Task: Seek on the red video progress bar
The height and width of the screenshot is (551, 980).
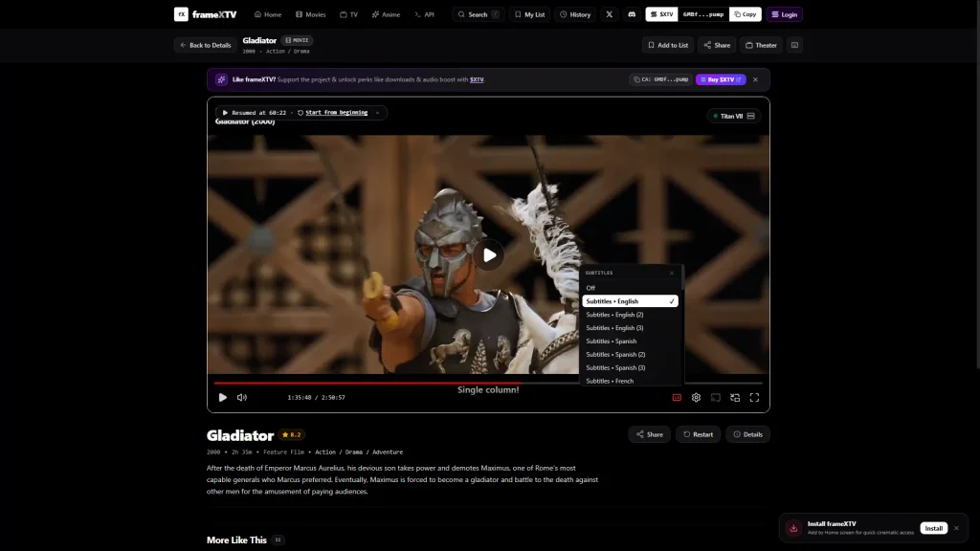Action: [487, 383]
